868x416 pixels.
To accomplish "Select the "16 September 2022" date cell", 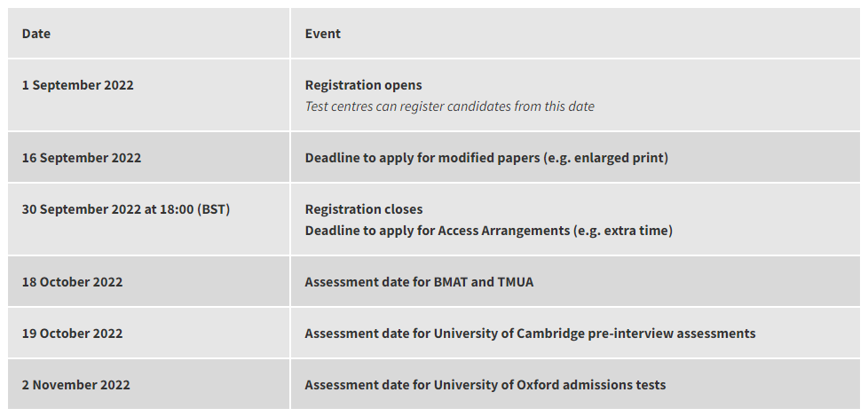I will (x=82, y=158).
